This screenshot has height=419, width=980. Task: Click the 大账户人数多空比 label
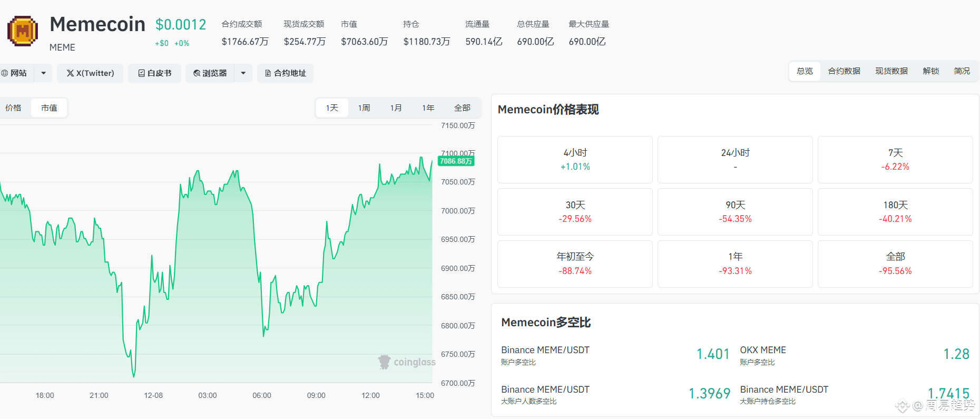click(529, 402)
